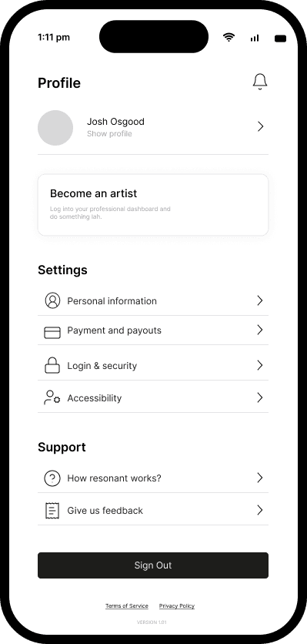Image resolution: width=307 pixels, height=644 pixels.
Task: Click the Wi-Fi status bar icon
Action: (x=229, y=38)
